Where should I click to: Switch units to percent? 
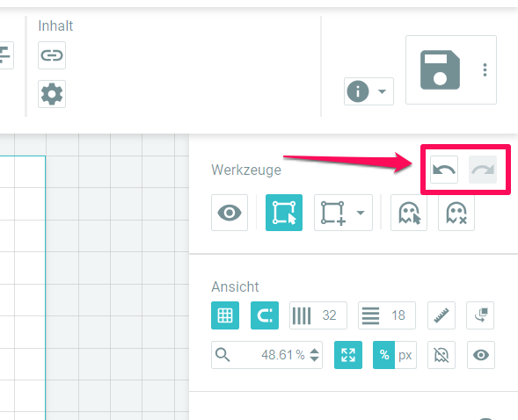[x=383, y=355]
